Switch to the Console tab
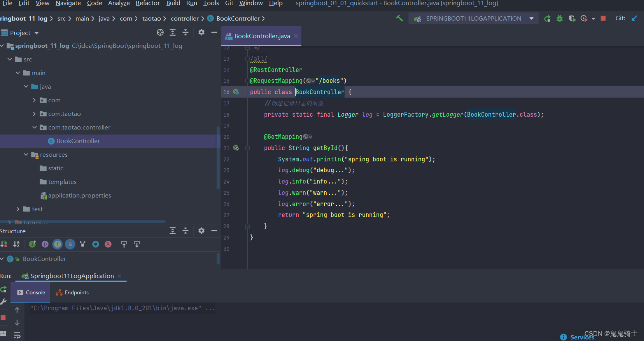 tap(31, 292)
